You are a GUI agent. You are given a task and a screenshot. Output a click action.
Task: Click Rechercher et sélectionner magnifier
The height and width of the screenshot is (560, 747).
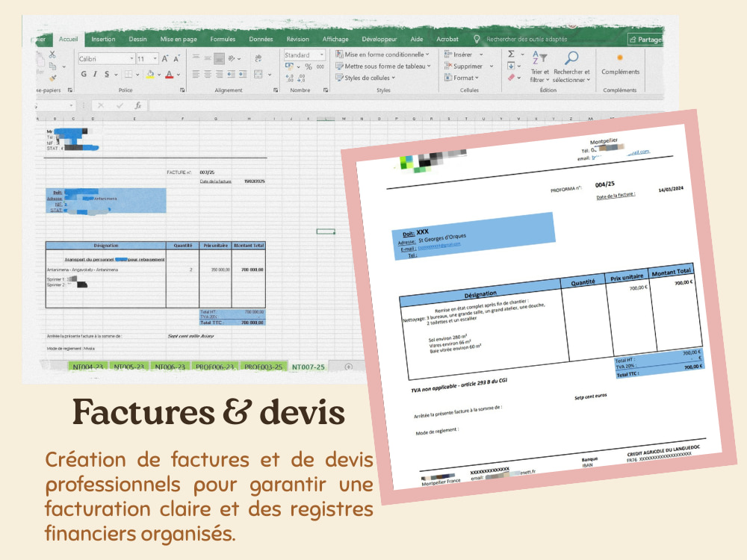coord(571,57)
